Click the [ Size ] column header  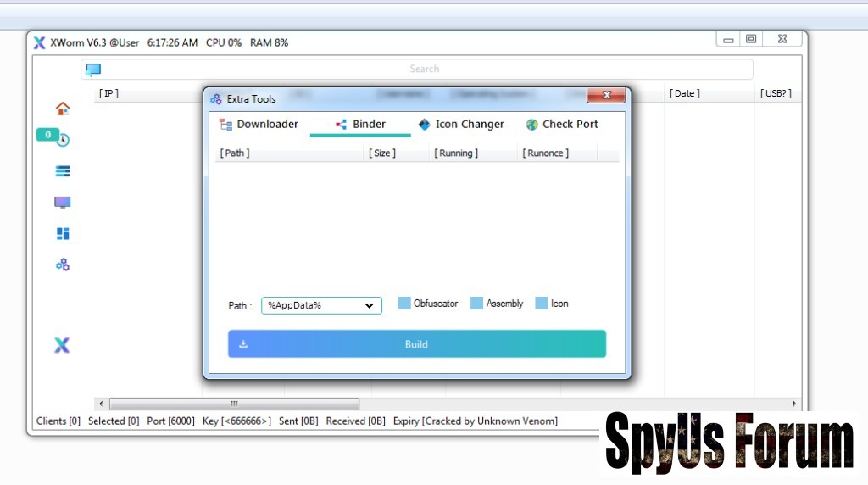(382, 153)
